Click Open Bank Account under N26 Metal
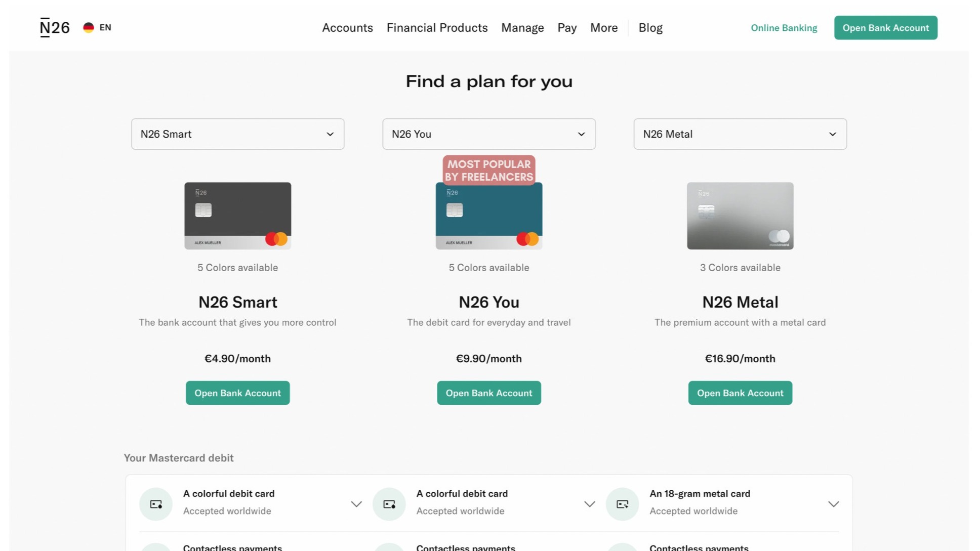 click(x=740, y=393)
